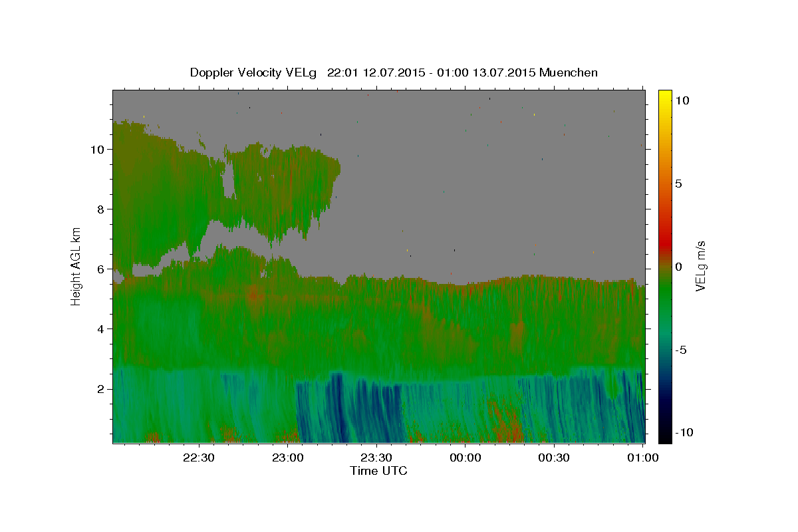Click the '00:00' time tick label
The image size is (798, 532).
pyautogui.click(x=465, y=458)
